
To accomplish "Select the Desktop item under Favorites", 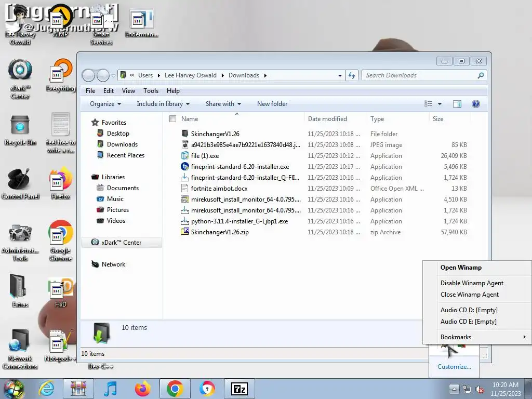I will coord(118,134).
